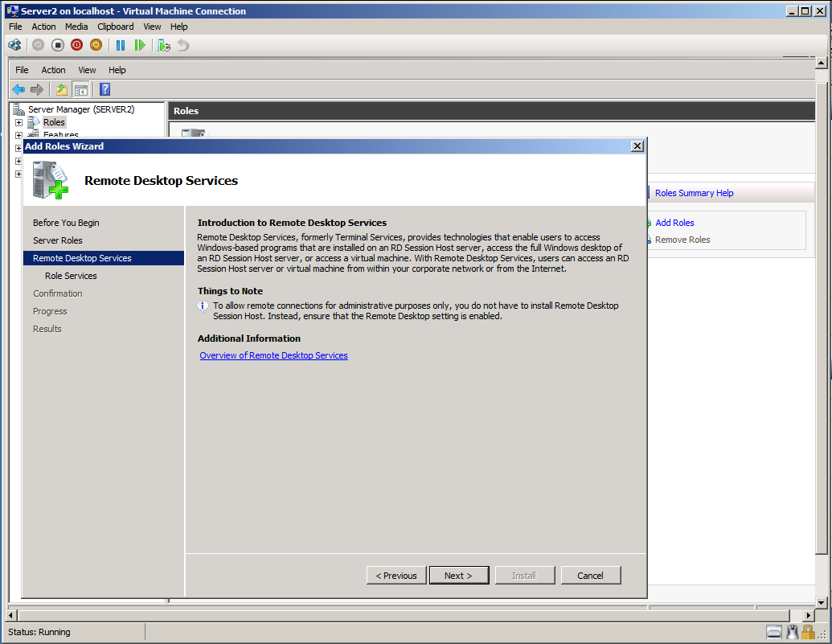Viewport: 832px width, 644px height.
Task: Click the info icon under Things to Note
Action: 203,306
